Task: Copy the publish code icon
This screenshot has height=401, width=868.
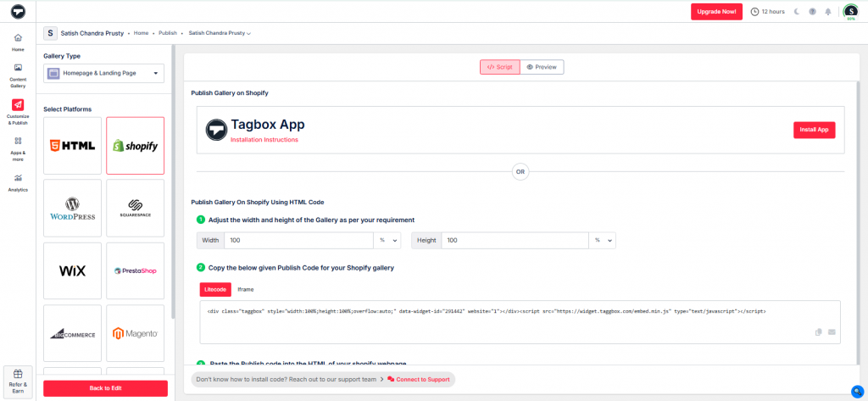Action: click(819, 332)
